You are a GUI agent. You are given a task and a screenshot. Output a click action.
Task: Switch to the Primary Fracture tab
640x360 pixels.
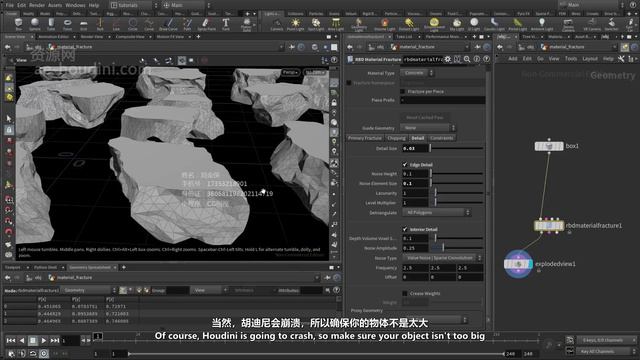[x=364, y=138]
